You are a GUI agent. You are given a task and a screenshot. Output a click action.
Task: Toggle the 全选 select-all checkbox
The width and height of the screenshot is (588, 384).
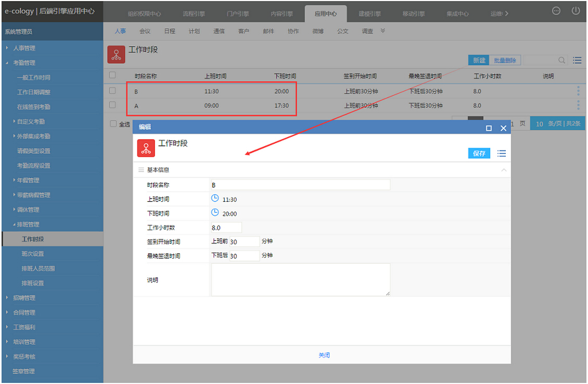(113, 124)
